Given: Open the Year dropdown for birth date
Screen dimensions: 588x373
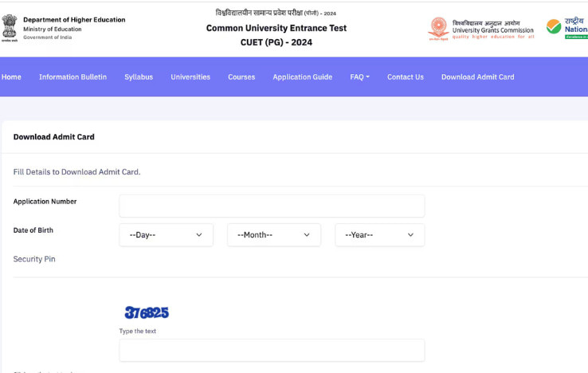Looking at the screenshot, I should [380, 235].
